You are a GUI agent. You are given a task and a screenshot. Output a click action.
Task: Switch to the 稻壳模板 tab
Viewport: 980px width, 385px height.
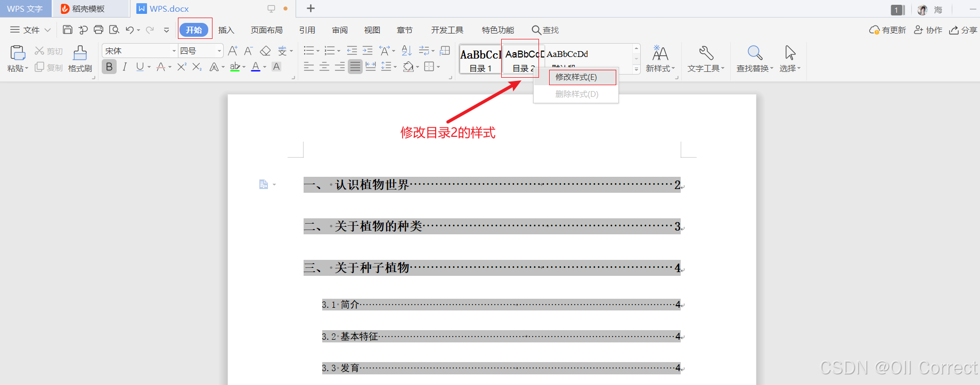88,9
